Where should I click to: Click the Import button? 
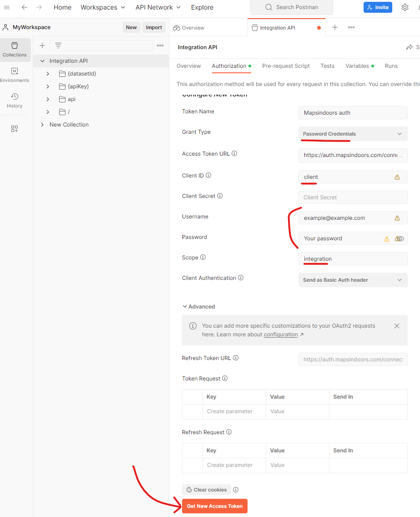point(154,27)
